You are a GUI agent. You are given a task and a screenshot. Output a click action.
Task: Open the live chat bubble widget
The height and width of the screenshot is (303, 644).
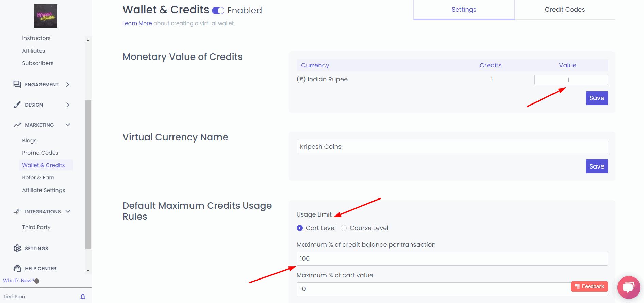click(628, 287)
